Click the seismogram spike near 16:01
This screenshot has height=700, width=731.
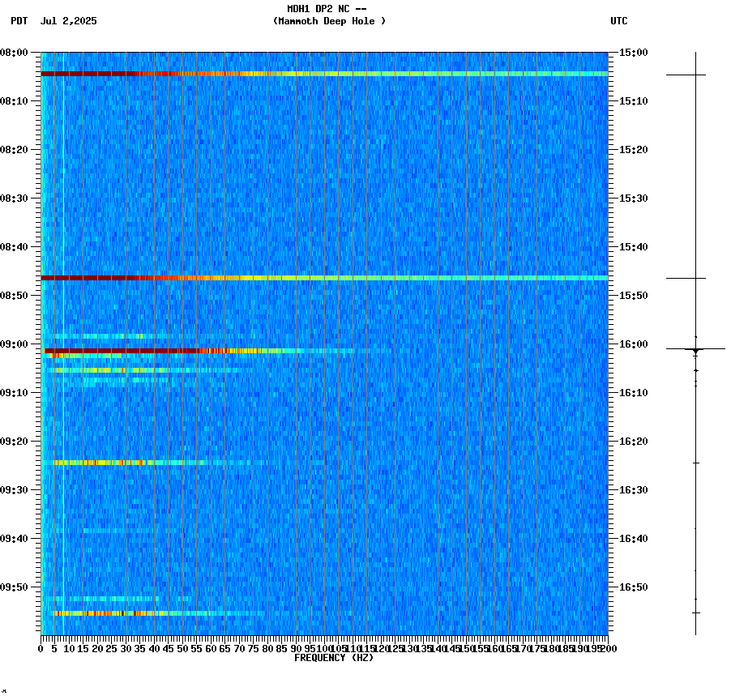pos(695,349)
